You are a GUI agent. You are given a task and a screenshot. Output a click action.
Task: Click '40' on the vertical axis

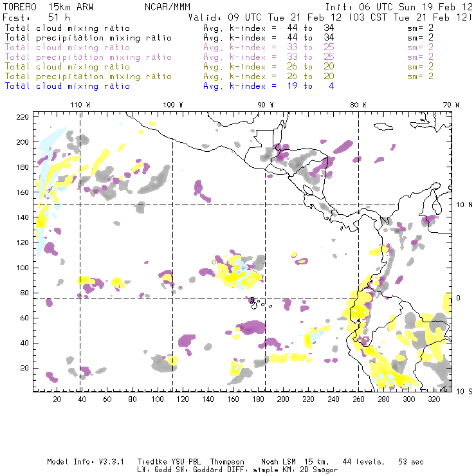click(24, 343)
